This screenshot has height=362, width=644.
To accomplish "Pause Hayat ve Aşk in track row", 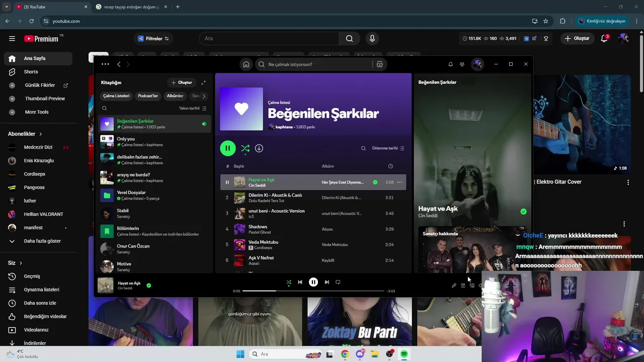I will (x=227, y=183).
